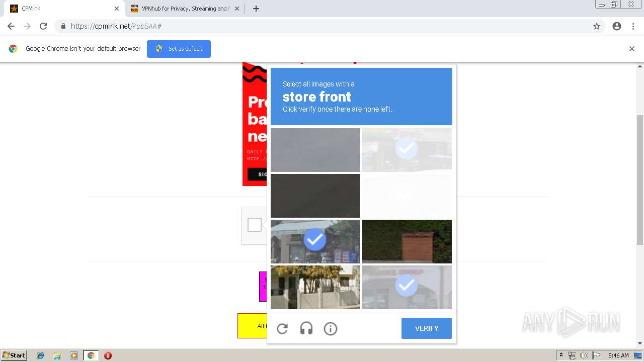Deselect the faded top-right storefront tile

pos(407,150)
